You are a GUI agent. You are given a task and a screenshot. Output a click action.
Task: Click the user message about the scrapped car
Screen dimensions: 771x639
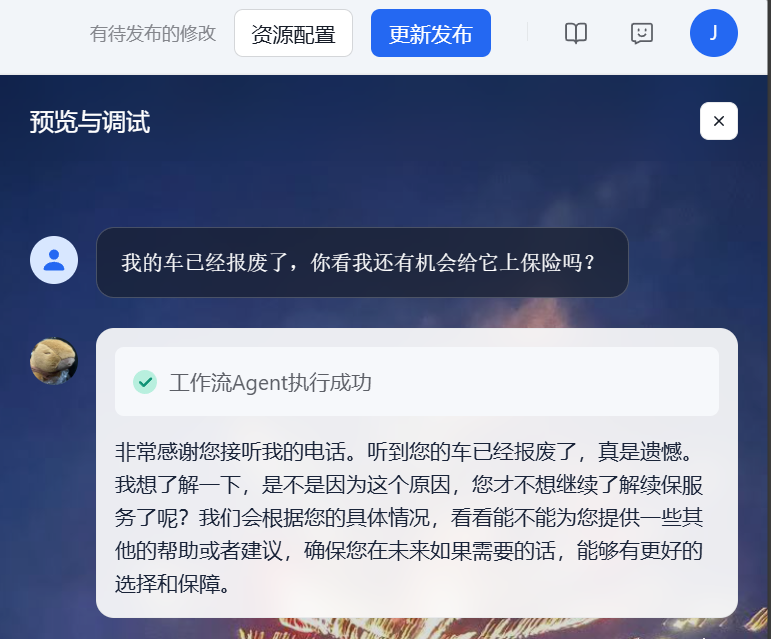(x=362, y=262)
